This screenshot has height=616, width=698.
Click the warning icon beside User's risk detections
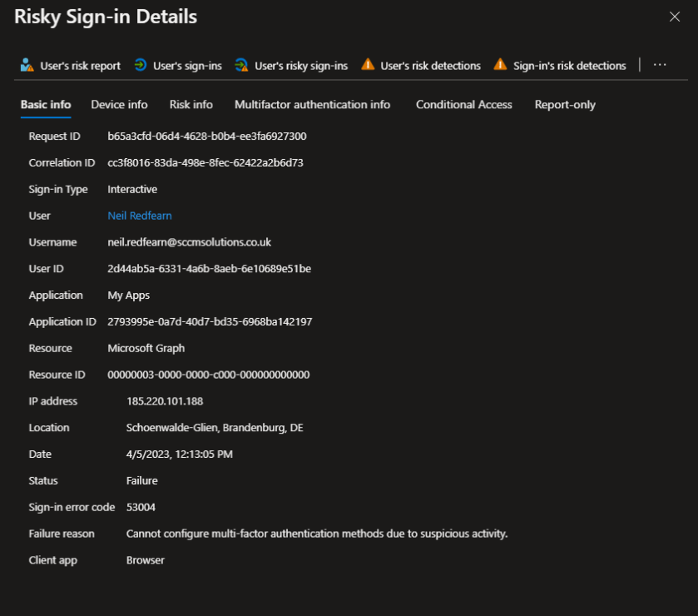tap(368, 64)
